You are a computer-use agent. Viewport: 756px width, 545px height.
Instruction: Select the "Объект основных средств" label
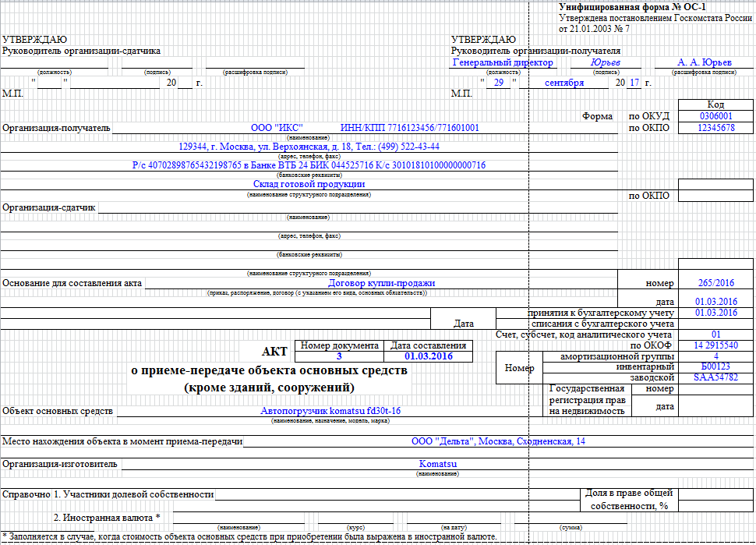(x=58, y=411)
